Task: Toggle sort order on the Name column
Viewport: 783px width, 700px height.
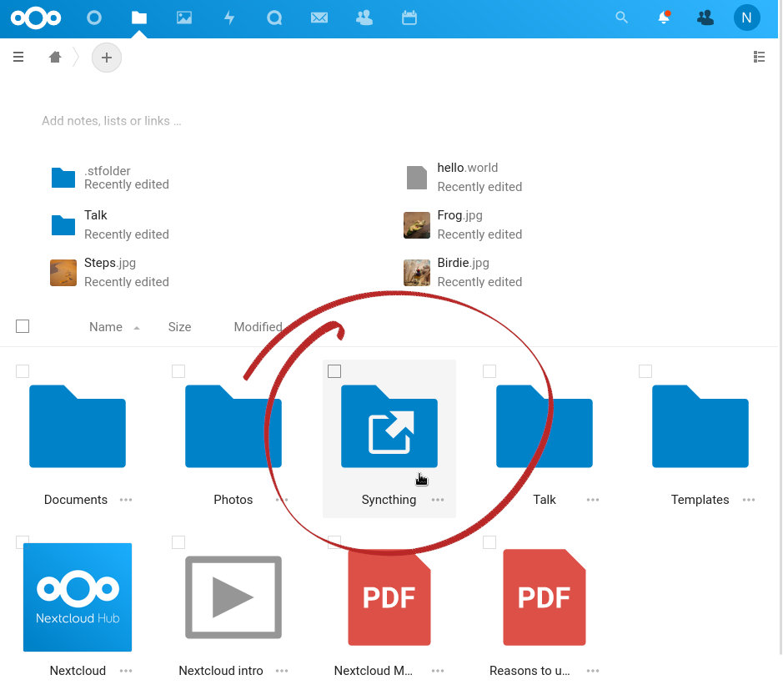Action: [x=106, y=327]
